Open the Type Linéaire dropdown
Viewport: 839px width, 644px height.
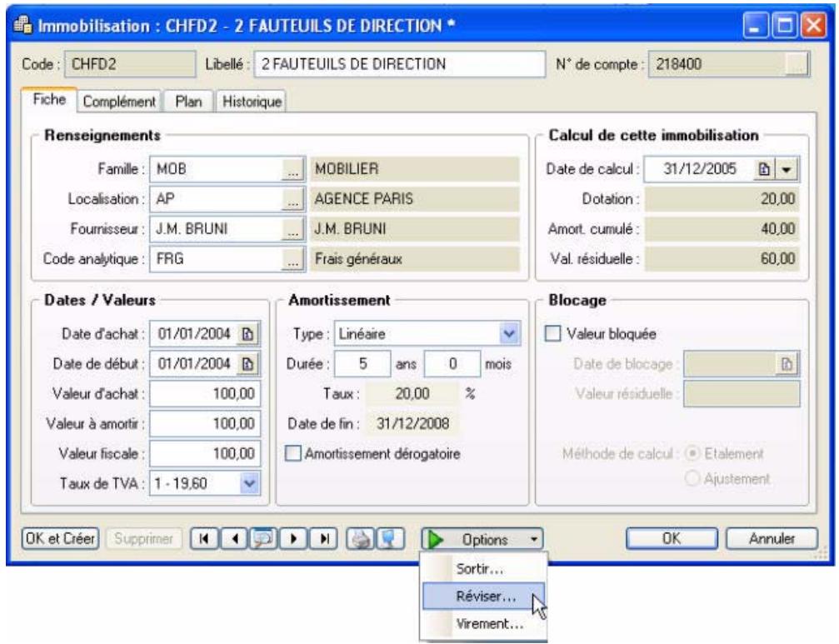[x=509, y=334]
